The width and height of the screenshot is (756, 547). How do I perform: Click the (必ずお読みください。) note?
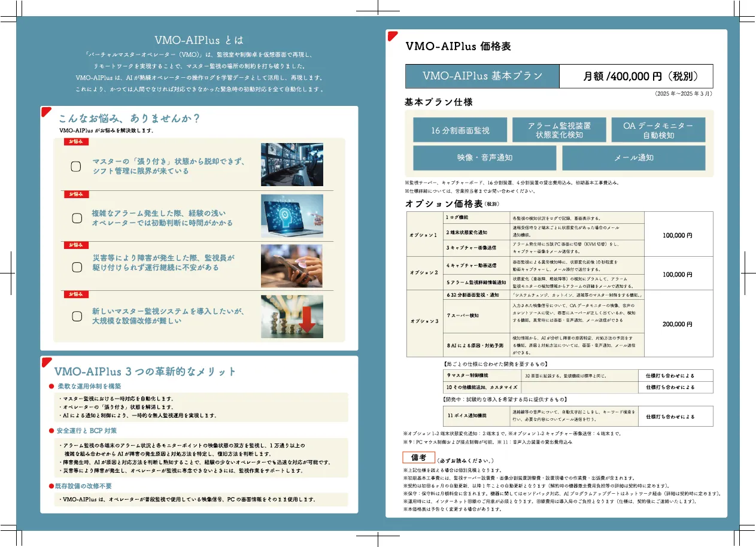466,461
